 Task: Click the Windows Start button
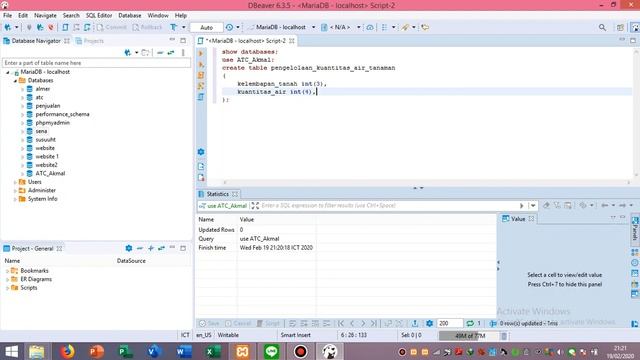11,351
